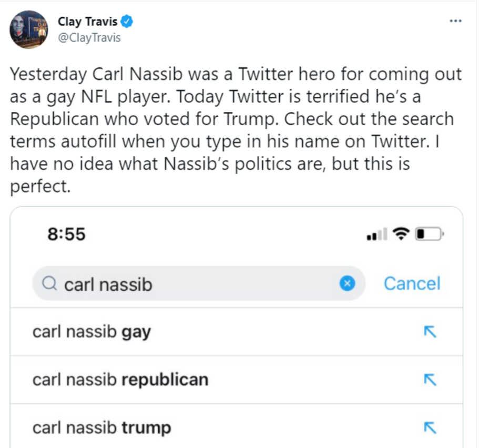Clear the search text with the X icon
The width and height of the screenshot is (489, 448).
[347, 284]
